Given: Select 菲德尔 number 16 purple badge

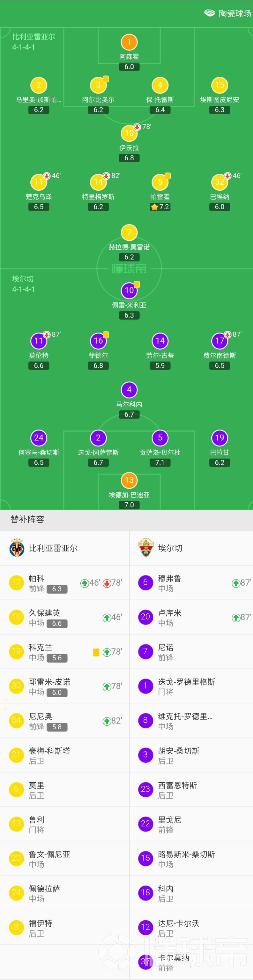Looking at the screenshot, I should click(98, 341).
